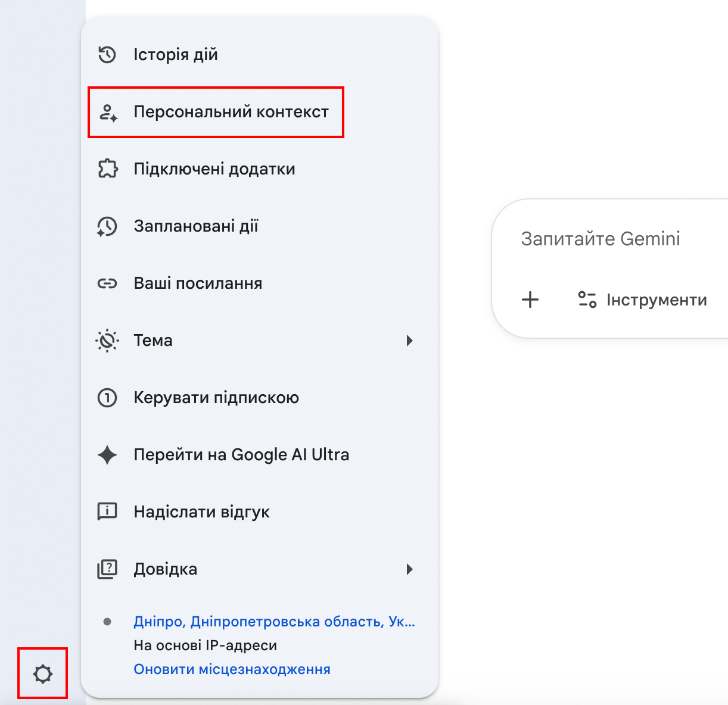
Task: Click the Google AI Ultra sparkle icon
Action: pos(107,455)
